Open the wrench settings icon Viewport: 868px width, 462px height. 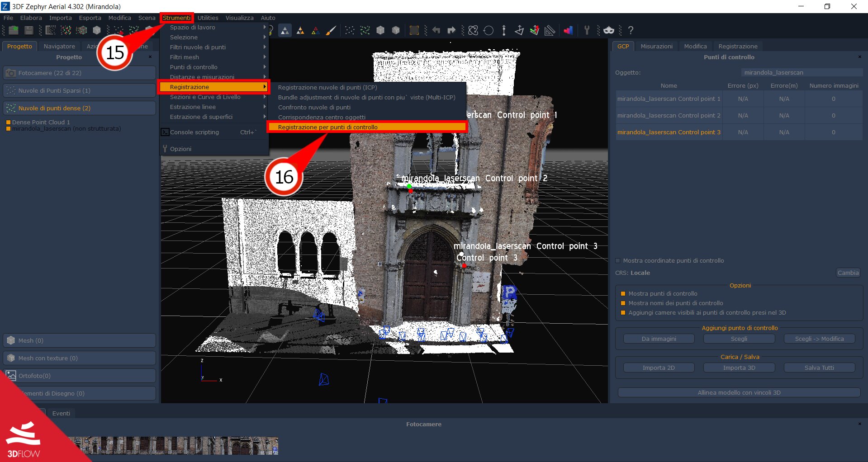(x=587, y=30)
